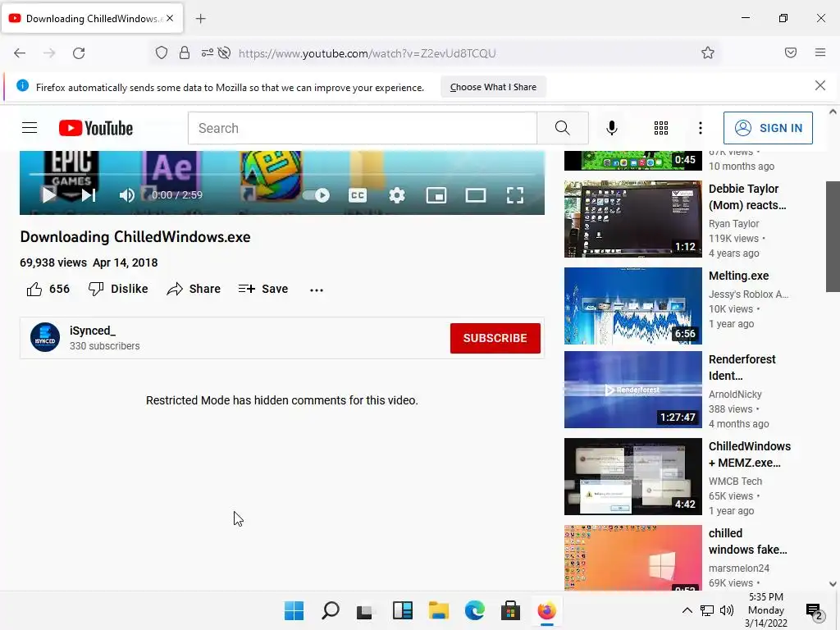Subscribe to iSynced_ channel

pos(495,338)
